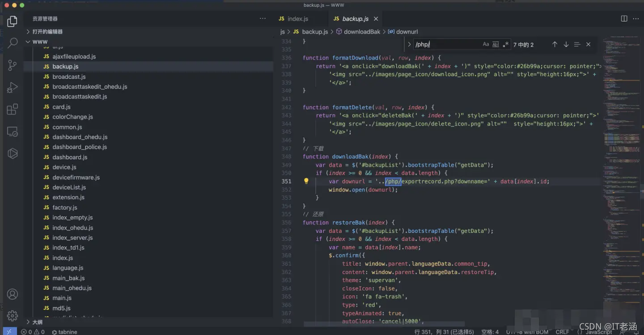Open the Source Control view
The width and height of the screenshot is (644, 335).
pyautogui.click(x=13, y=65)
